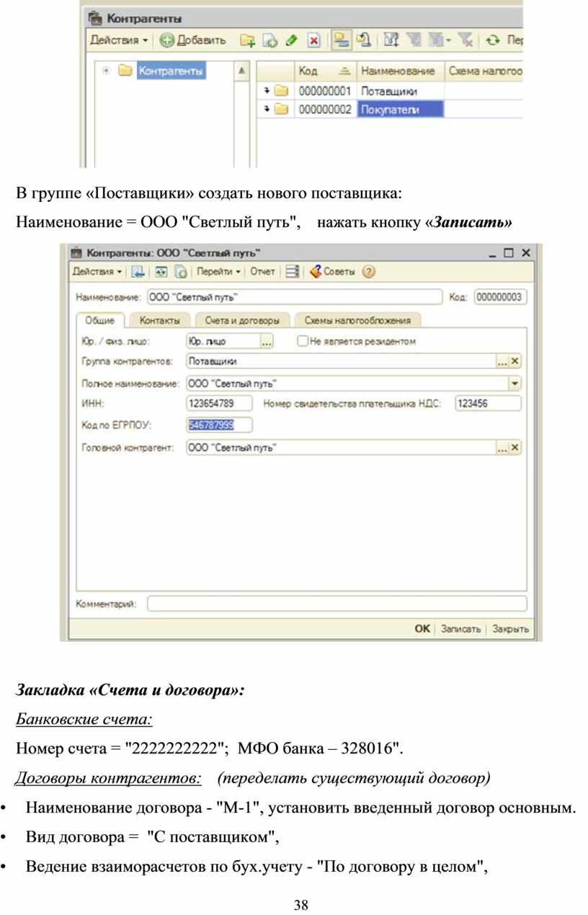The width and height of the screenshot is (588, 915).
Task: Click the green pencil edit icon
Action: [x=292, y=41]
